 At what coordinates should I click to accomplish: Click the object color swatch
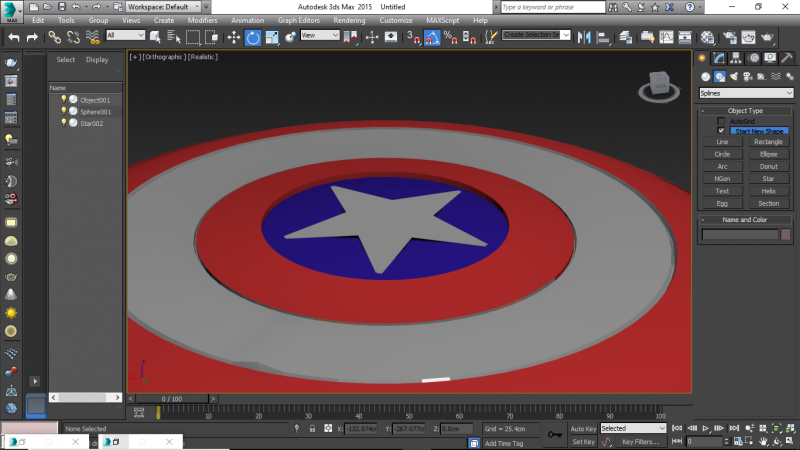click(786, 234)
